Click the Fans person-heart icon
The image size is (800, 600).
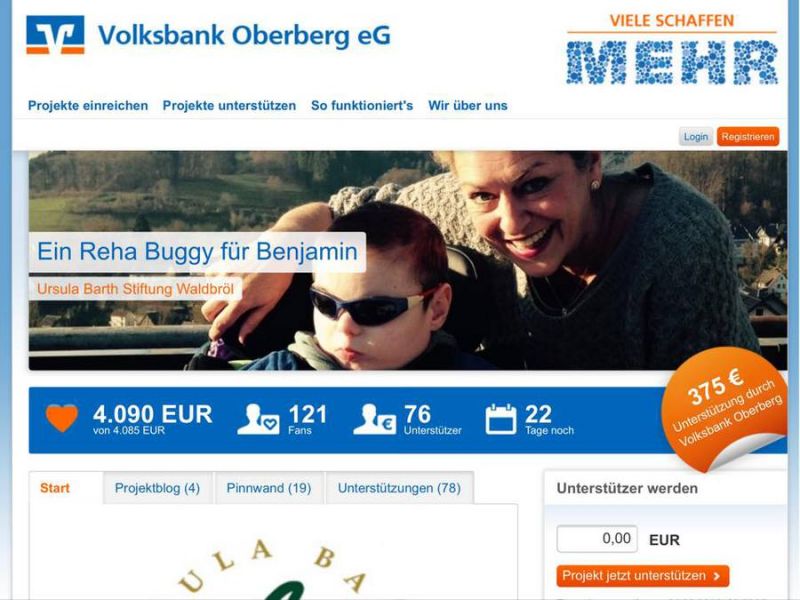(258, 419)
